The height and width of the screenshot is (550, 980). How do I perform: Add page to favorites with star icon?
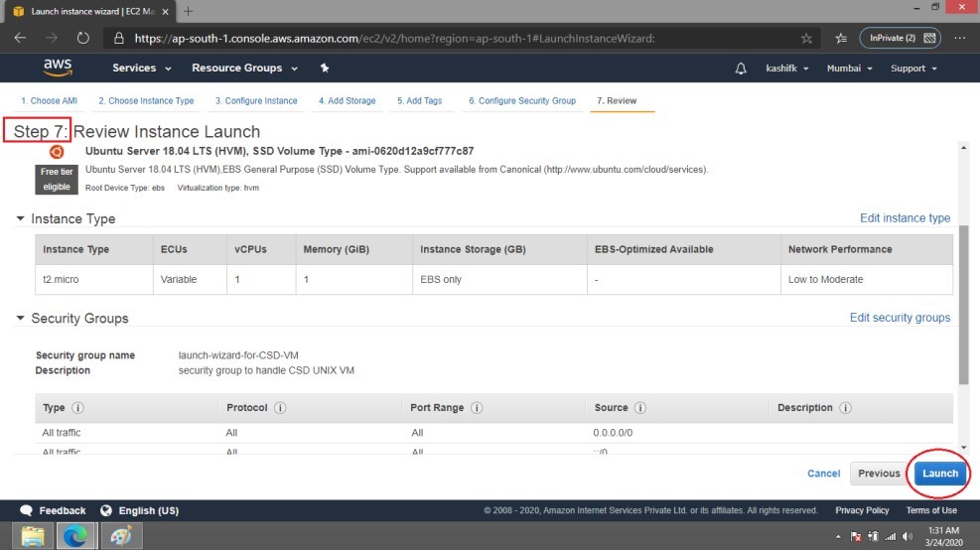click(806, 38)
